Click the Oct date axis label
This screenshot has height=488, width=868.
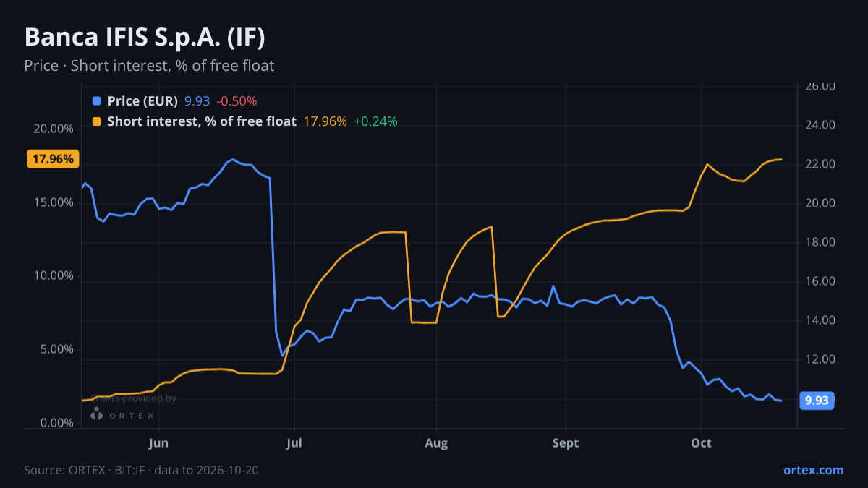tap(701, 443)
